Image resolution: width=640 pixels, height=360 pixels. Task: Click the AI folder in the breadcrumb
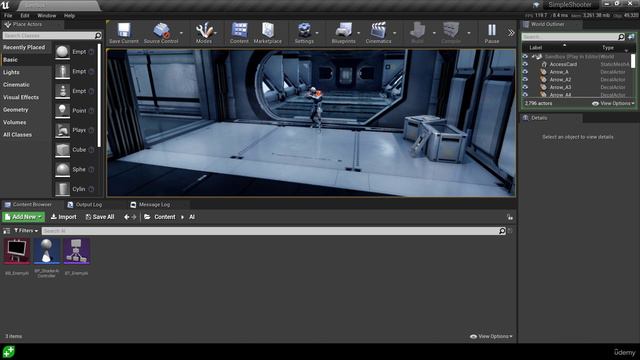(x=192, y=217)
